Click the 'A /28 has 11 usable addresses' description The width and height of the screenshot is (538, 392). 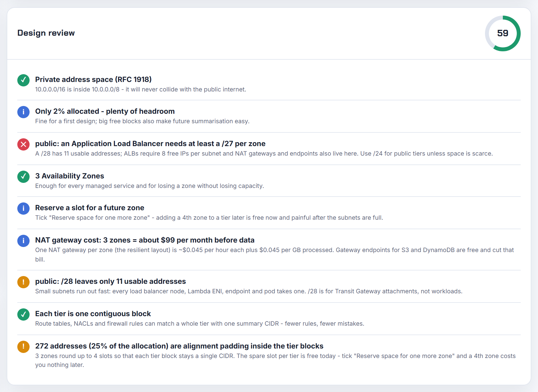[x=264, y=154]
